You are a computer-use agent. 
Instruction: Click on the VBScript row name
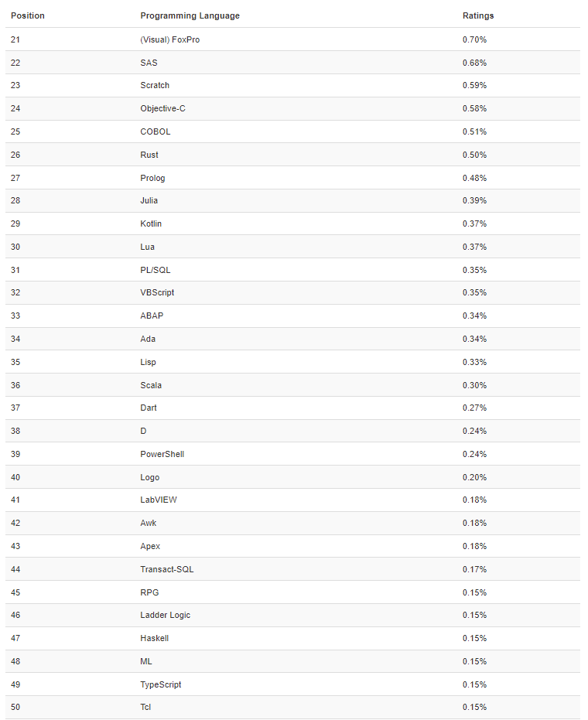[x=157, y=292]
